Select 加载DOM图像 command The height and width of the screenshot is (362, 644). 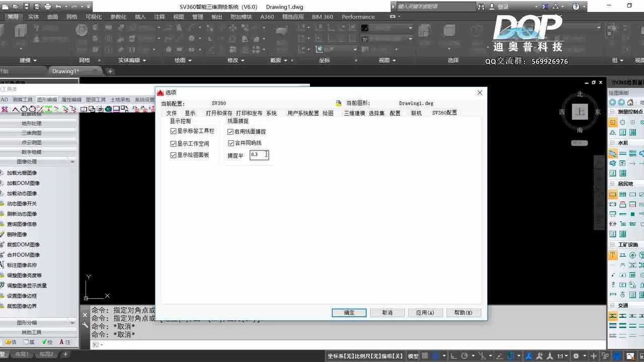click(23, 184)
